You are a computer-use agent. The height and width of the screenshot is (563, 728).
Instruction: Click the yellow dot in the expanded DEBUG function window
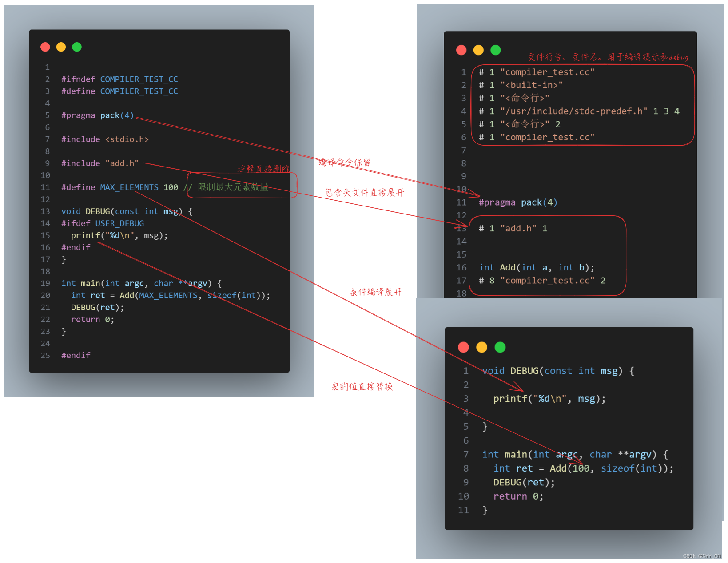pyautogui.click(x=482, y=347)
